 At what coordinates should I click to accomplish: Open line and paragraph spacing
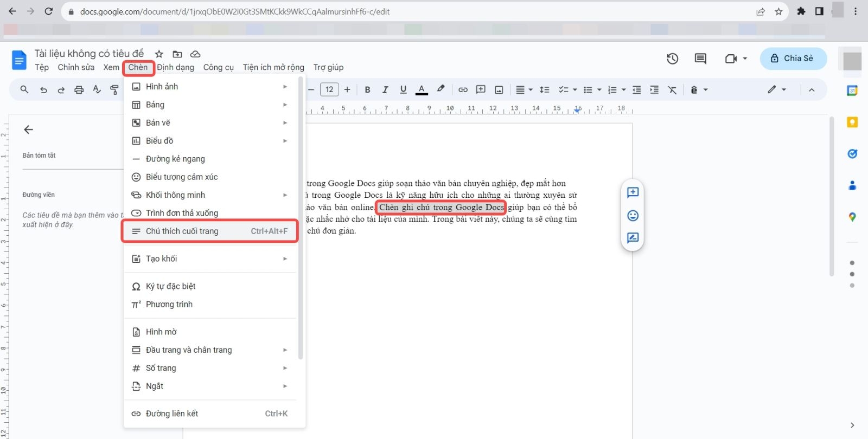click(x=545, y=90)
